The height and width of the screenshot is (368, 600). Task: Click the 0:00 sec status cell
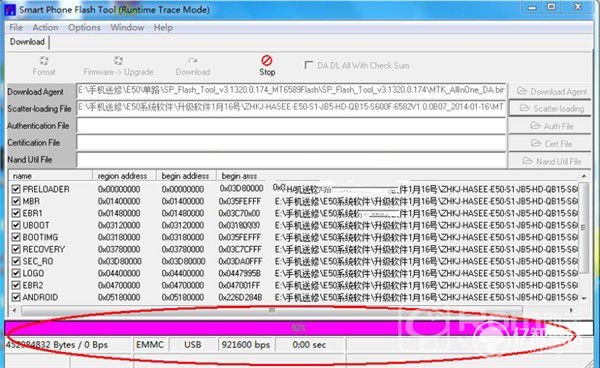pyautogui.click(x=309, y=344)
